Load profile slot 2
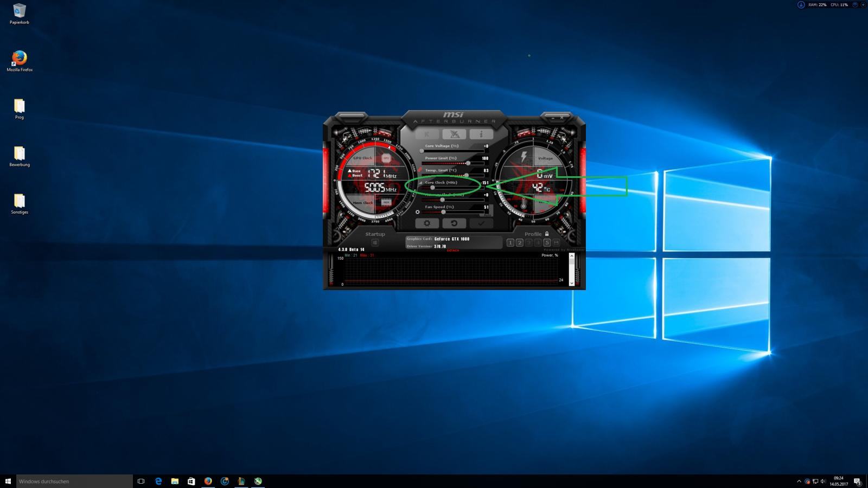The height and width of the screenshot is (488, 868). pos(519,242)
